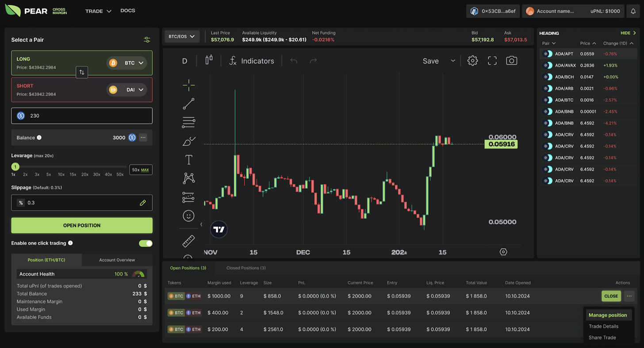
Task: Toggle the 50x MAX leverage button
Action: pos(141,170)
